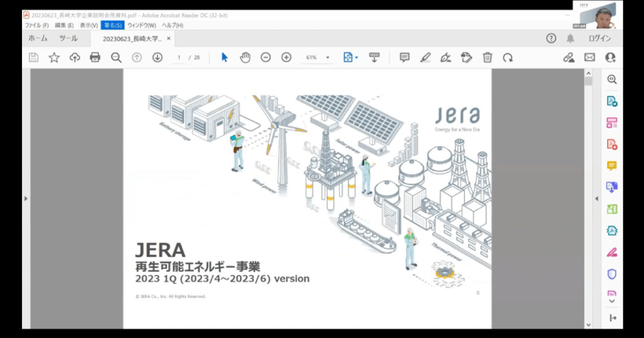The width and height of the screenshot is (644, 338).
Task: Close the 20230623_長崎大学 document tab
Action: pos(169,38)
